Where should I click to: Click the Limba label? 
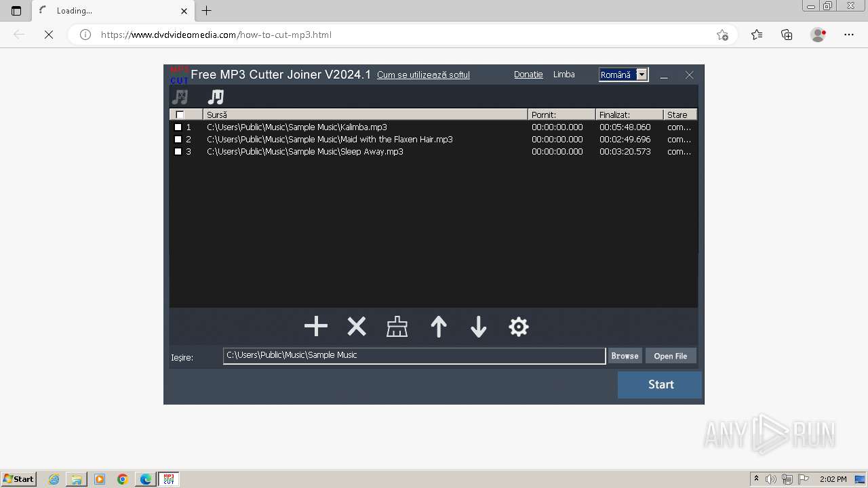pyautogui.click(x=564, y=75)
